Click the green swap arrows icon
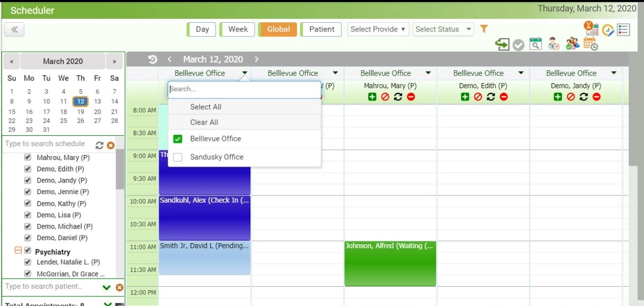The height and width of the screenshot is (306, 644). (502, 44)
